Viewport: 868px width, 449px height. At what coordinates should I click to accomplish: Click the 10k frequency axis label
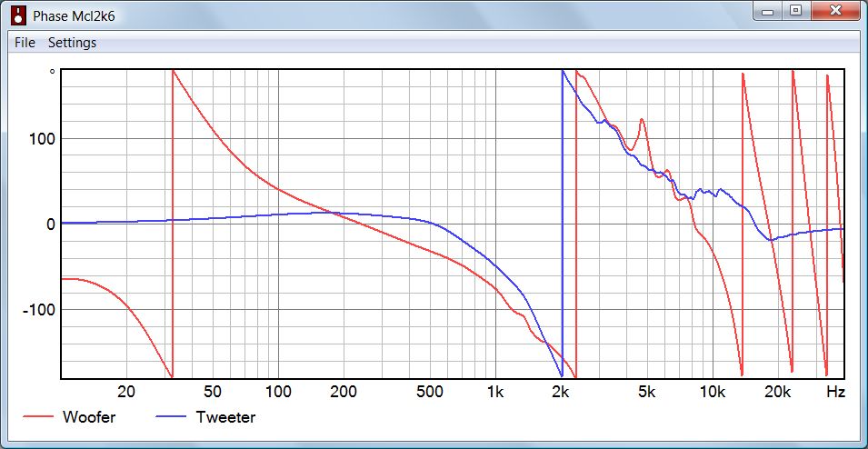[x=712, y=392]
